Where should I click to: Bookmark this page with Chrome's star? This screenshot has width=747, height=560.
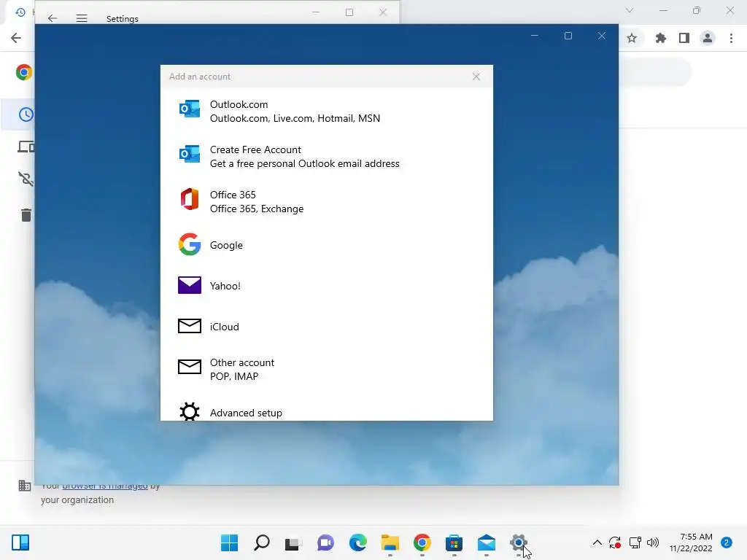coord(632,38)
